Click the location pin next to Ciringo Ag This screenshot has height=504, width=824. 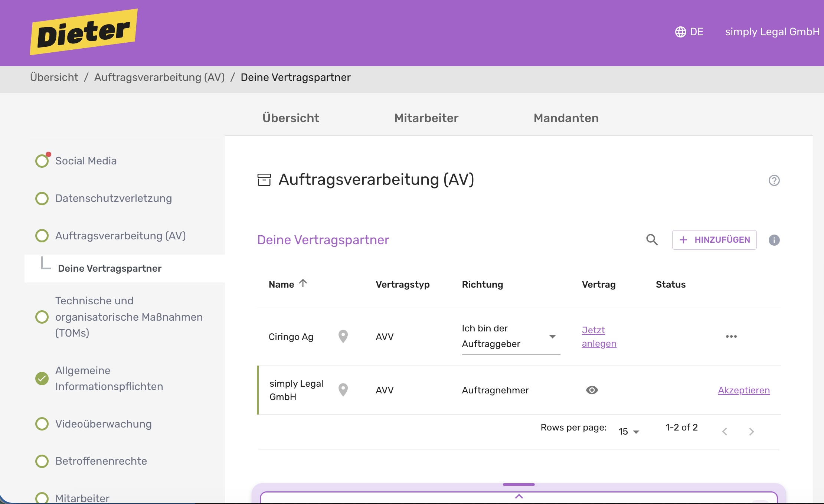(x=343, y=336)
